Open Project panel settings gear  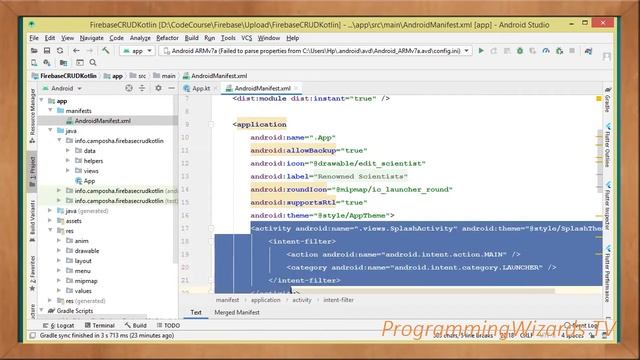pos(158,88)
